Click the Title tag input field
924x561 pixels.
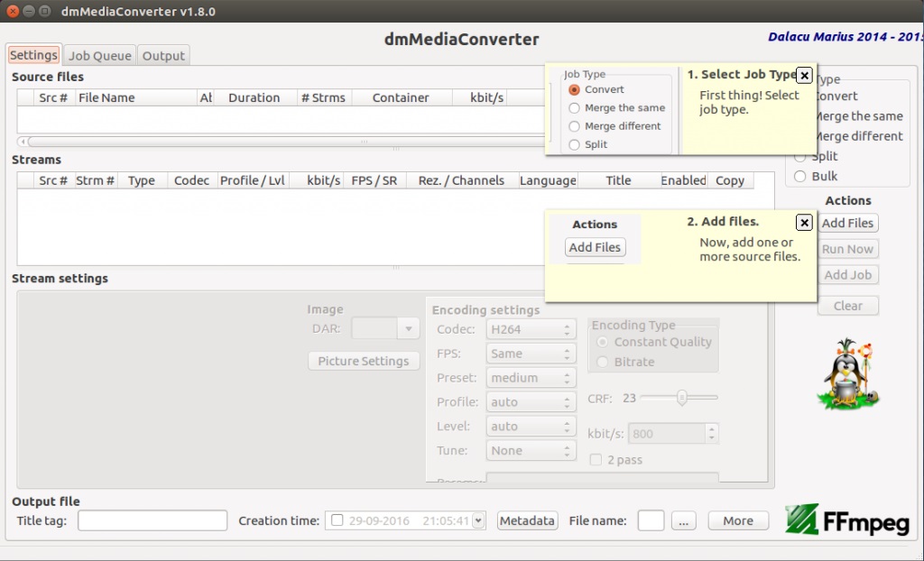152,520
